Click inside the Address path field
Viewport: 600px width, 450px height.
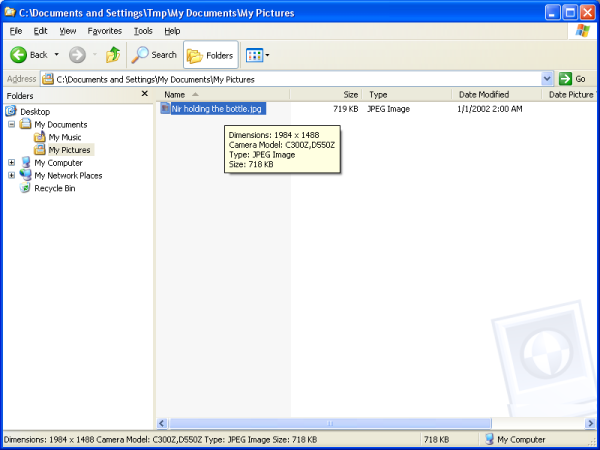[x=300, y=79]
